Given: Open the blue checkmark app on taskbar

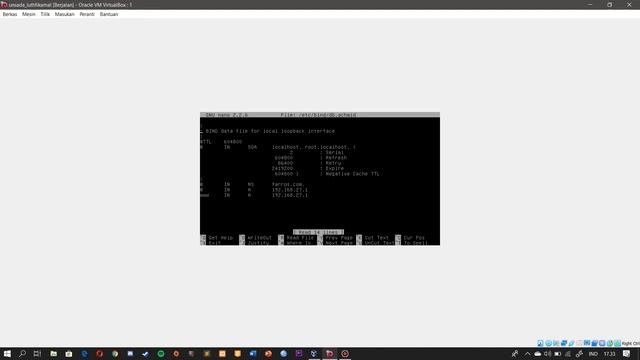Looking at the screenshot, I should pos(145,353).
